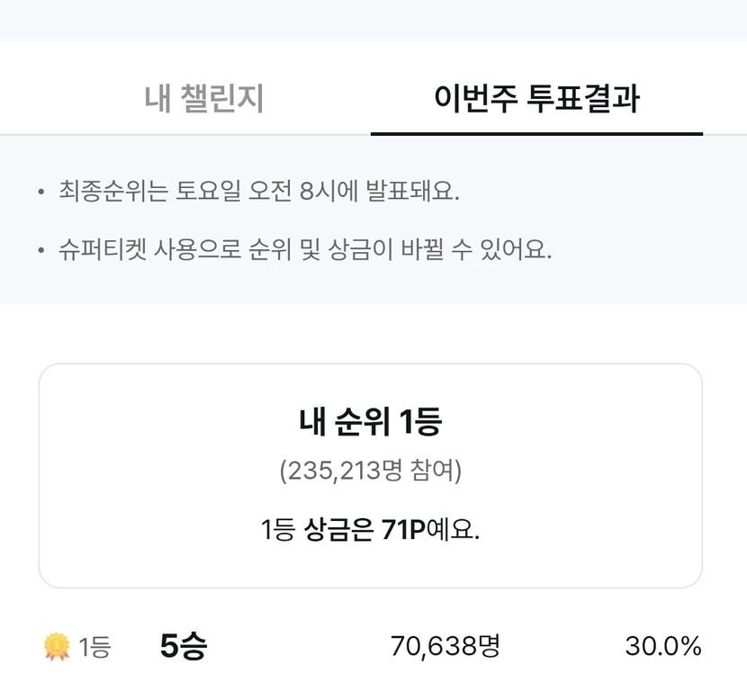This screenshot has height=700, width=747.
Task: Click the 30.0% vote percentage
Action: 663,646
